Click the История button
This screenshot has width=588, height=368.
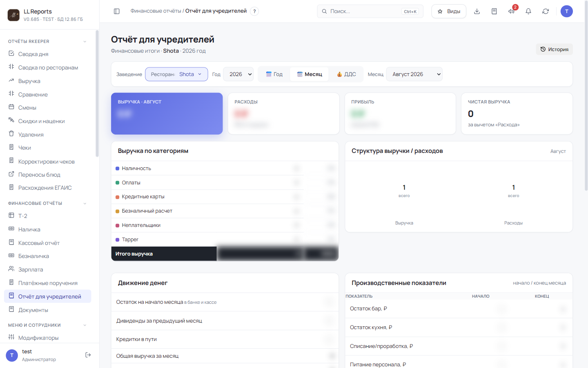tap(555, 49)
